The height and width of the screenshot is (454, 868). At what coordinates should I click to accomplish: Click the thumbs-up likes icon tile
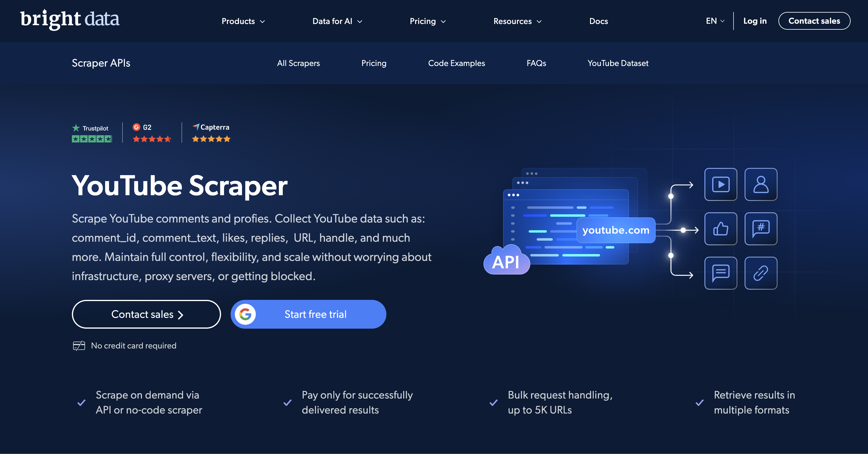(720, 229)
